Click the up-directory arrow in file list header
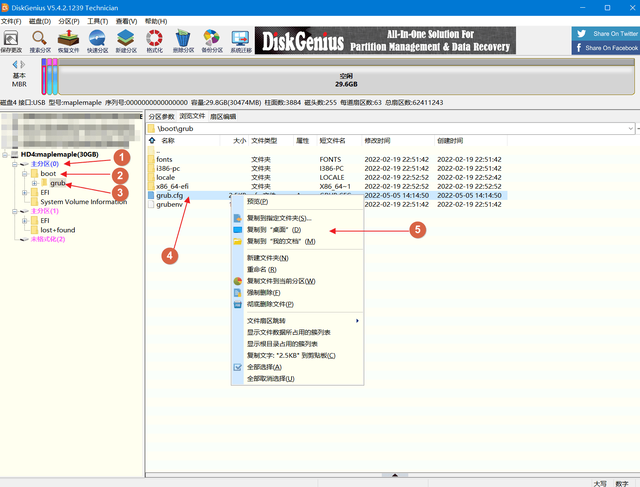 (x=152, y=140)
